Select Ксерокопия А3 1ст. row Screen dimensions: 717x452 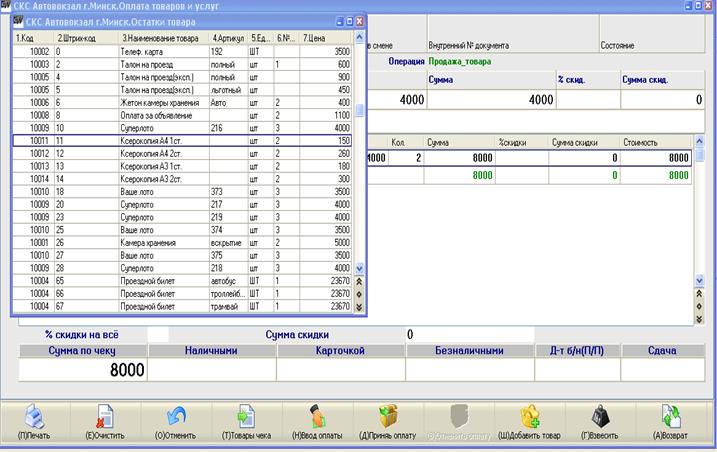(182, 166)
